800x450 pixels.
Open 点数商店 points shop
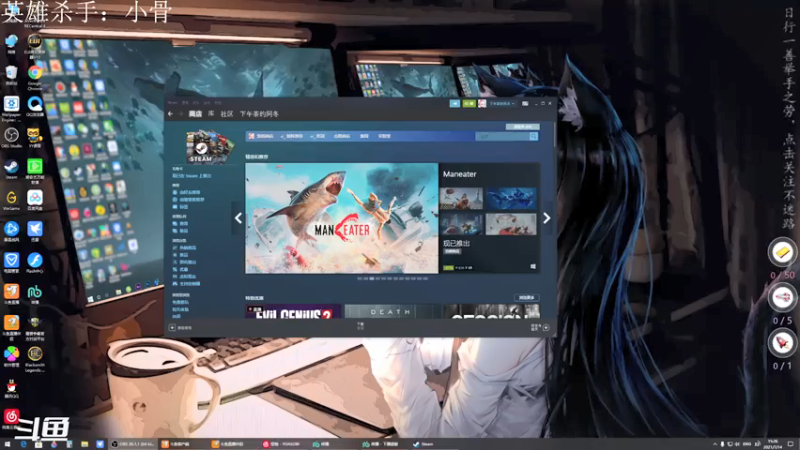tap(341, 136)
